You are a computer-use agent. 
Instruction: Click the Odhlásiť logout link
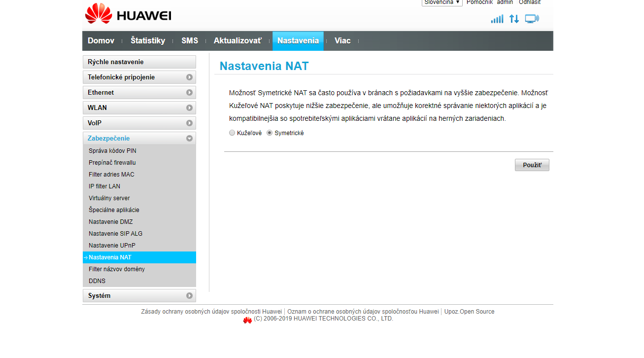tap(529, 2)
